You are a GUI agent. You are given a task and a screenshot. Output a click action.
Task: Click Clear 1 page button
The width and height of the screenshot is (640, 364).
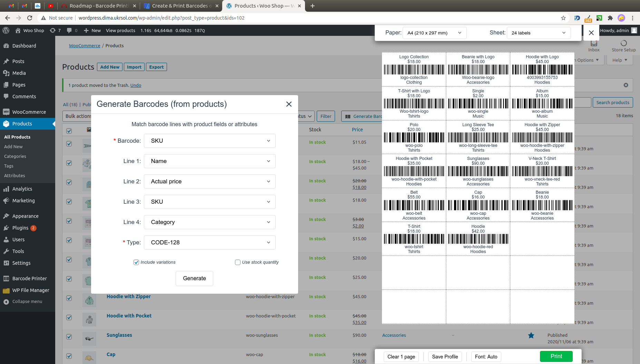click(x=401, y=357)
